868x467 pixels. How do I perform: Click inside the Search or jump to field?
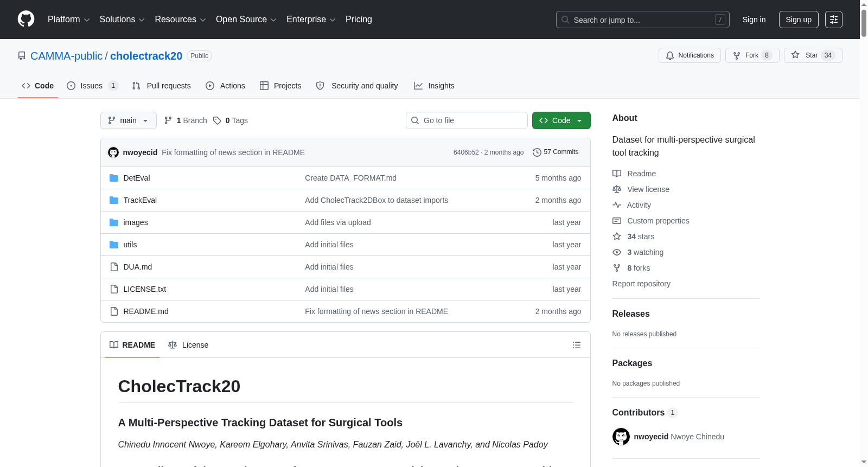pos(643,20)
